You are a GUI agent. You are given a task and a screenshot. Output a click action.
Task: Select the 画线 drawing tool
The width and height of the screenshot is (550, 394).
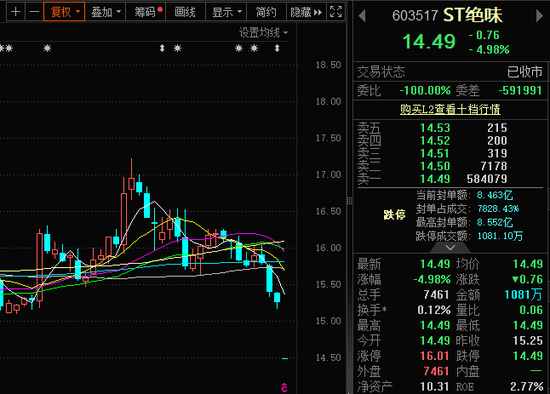(x=185, y=12)
